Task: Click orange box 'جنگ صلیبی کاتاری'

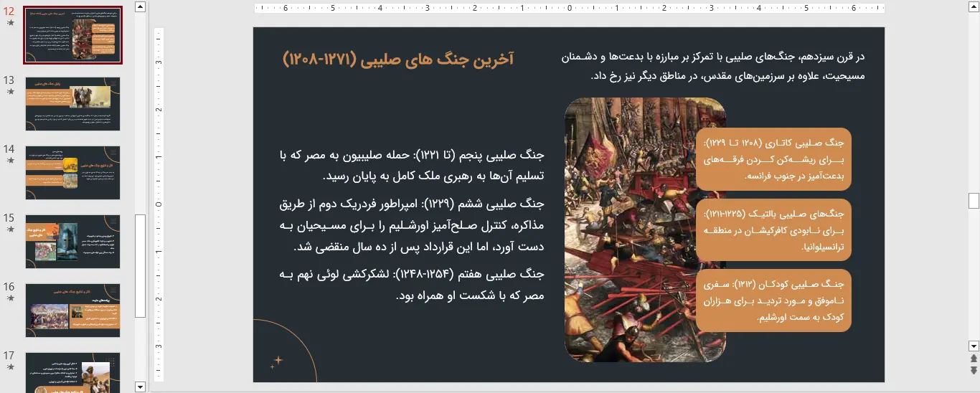Action: [773, 158]
